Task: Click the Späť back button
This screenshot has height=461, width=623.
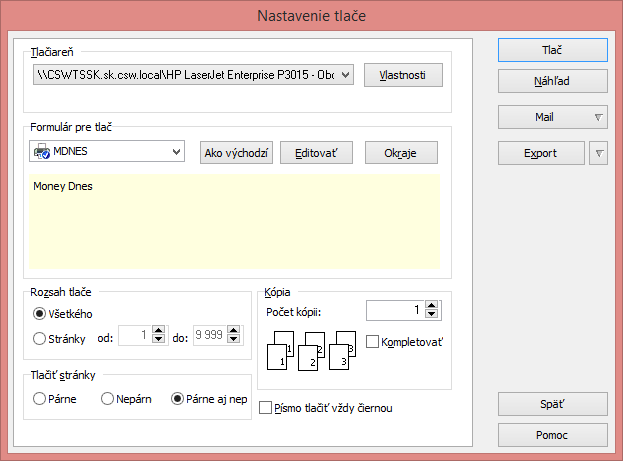Action: pos(552,404)
